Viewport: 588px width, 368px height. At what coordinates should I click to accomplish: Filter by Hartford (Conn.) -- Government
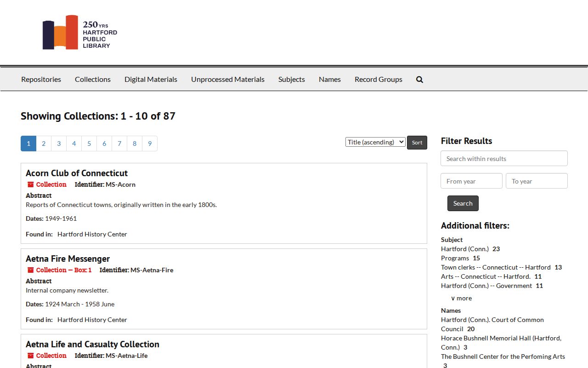[x=486, y=286]
